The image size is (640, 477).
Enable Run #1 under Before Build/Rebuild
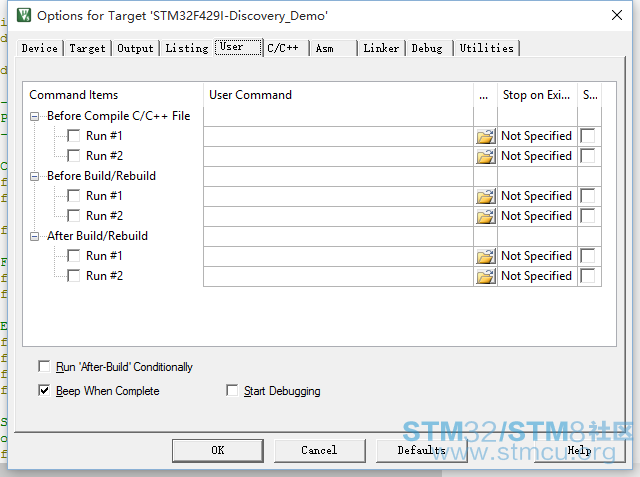pyautogui.click(x=74, y=196)
